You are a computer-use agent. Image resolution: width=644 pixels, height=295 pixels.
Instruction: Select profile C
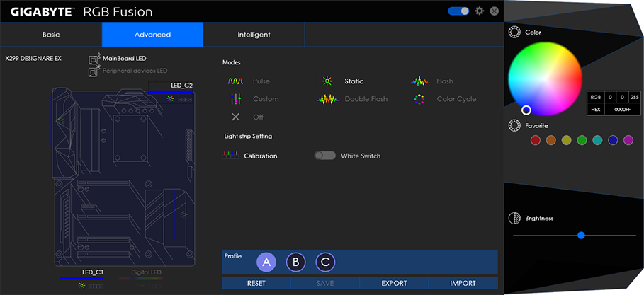(325, 262)
